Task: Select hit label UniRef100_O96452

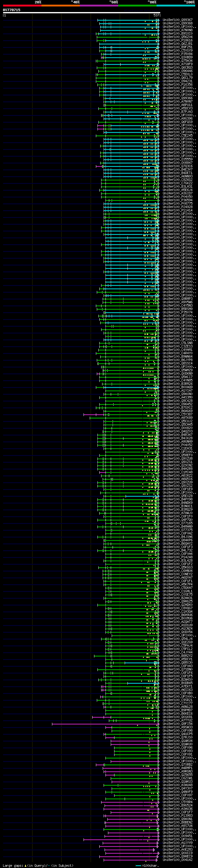Action: 177,404
